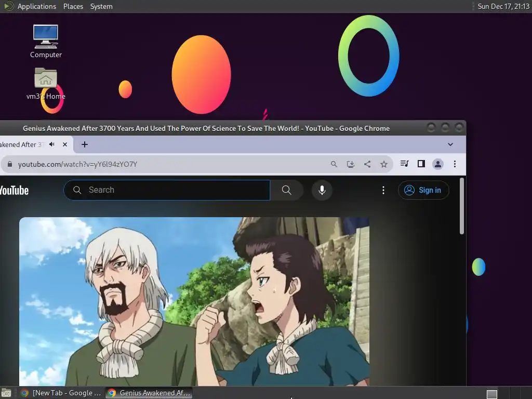Open the System menu
This screenshot has height=399, width=532.
(x=101, y=6)
